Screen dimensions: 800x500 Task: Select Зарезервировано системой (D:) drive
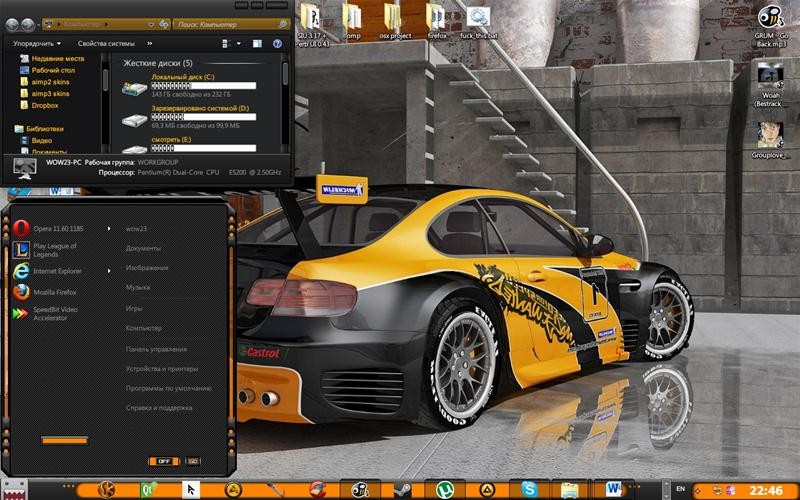tap(189, 117)
